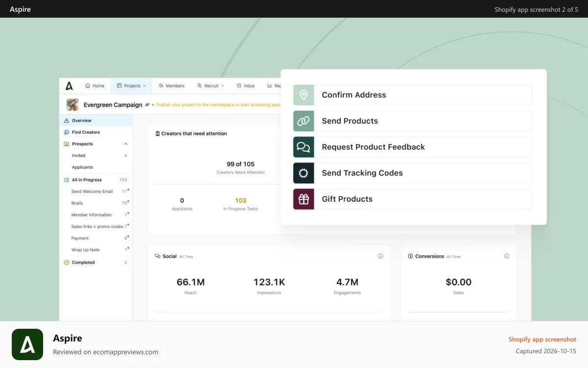
Task: Click the 99 of 105 creators count
Action: pos(241,164)
